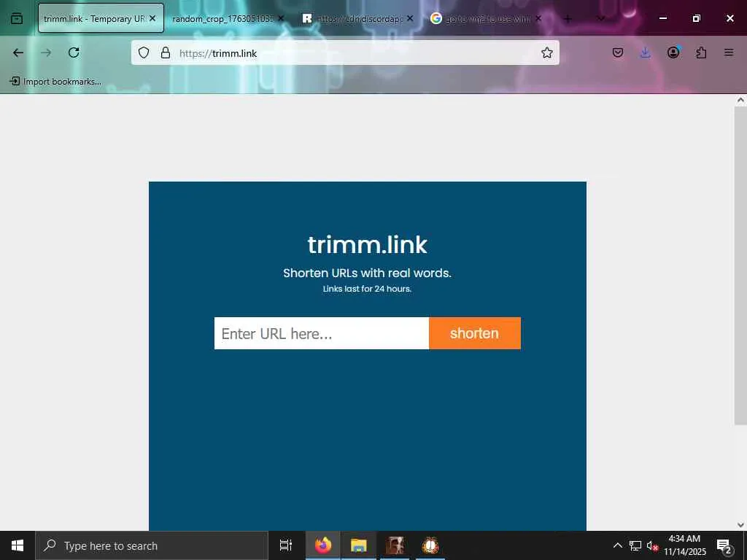
Task: Click the Firefox taskbar icon
Action: click(323, 545)
